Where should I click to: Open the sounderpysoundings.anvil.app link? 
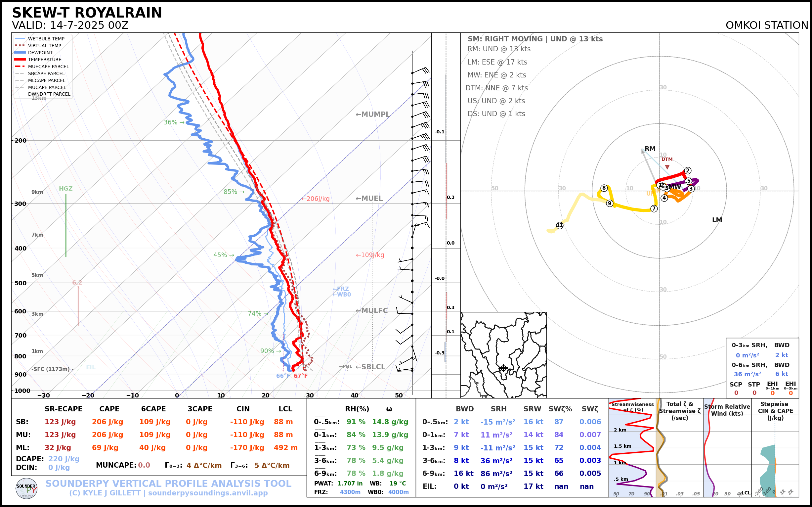click(x=208, y=493)
